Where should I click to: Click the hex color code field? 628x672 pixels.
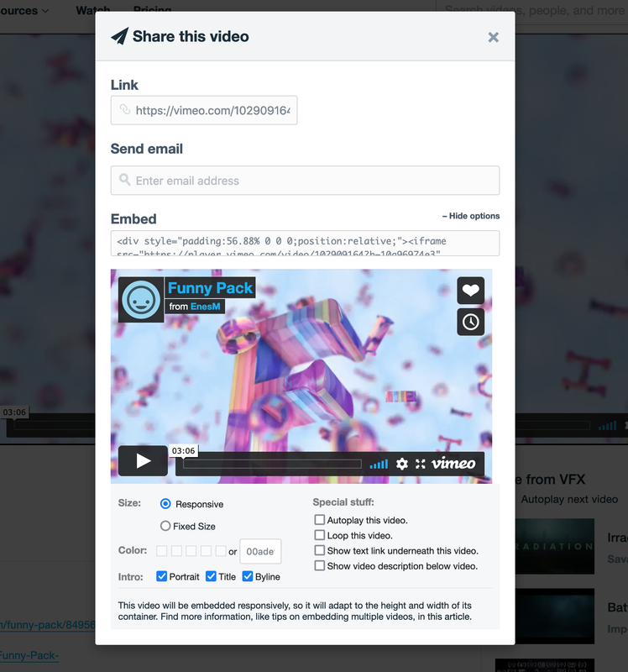tap(260, 551)
